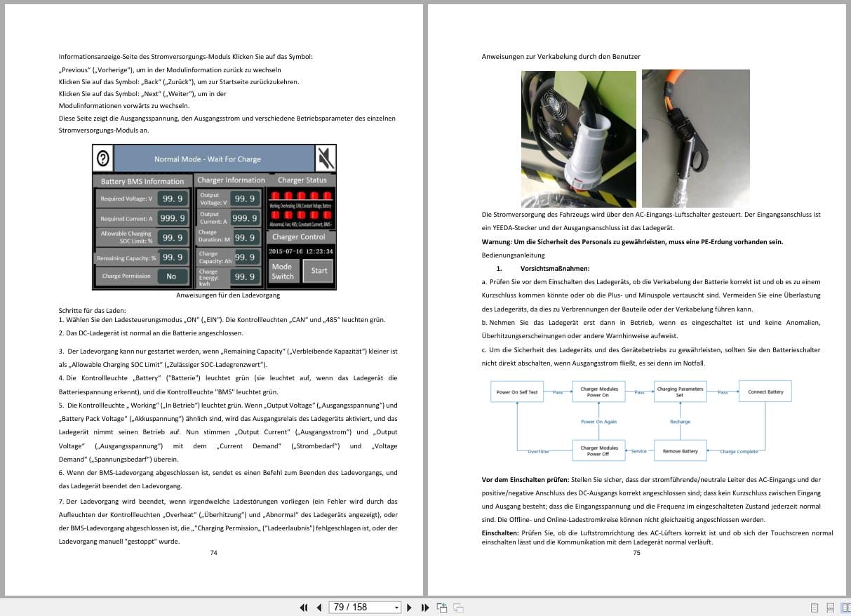851x616 pixels.
Task: Click the muted speaker icon in charger screen image
Action: [x=325, y=159]
